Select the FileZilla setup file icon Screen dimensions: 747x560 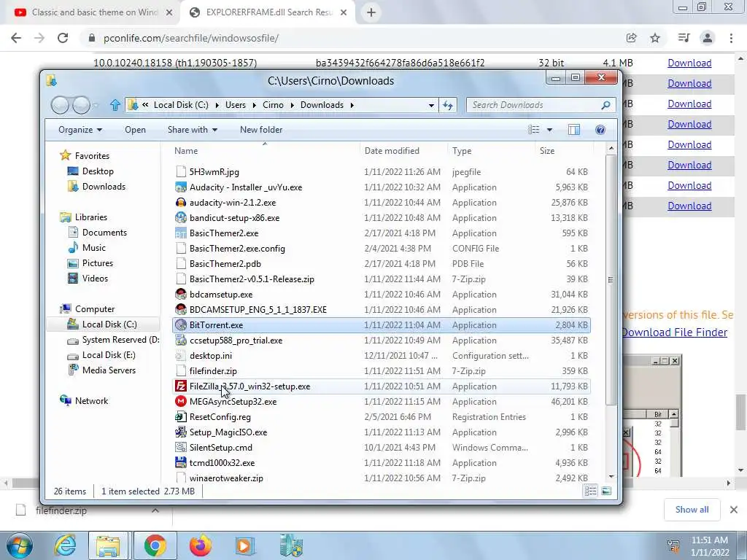(x=181, y=386)
